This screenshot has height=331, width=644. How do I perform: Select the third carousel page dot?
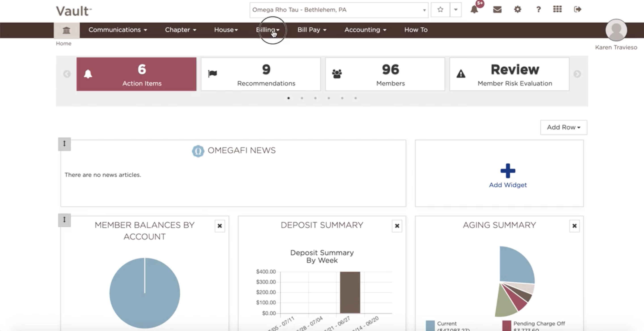(316, 98)
